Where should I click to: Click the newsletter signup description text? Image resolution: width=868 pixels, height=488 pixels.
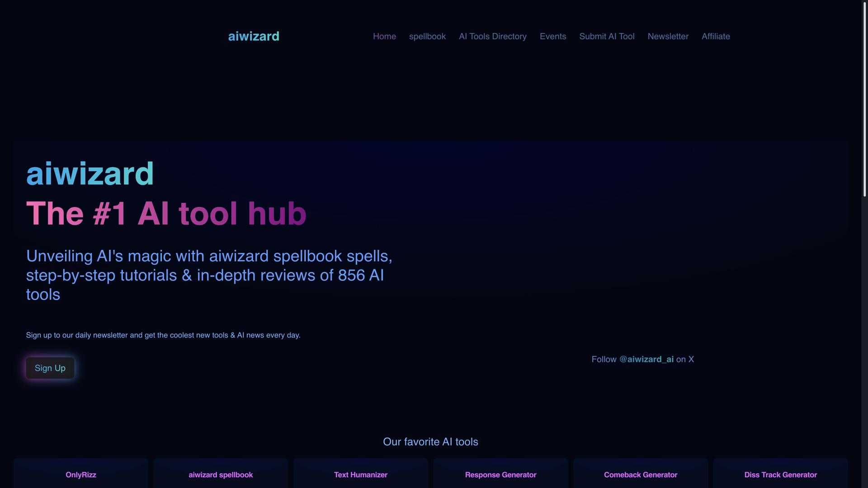tap(163, 335)
